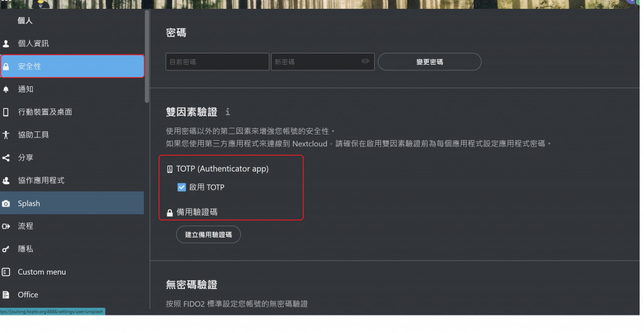Screen dimensions: 644x333
Task: Toggle new password visibility eye icon
Action: [x=365, y=61]
